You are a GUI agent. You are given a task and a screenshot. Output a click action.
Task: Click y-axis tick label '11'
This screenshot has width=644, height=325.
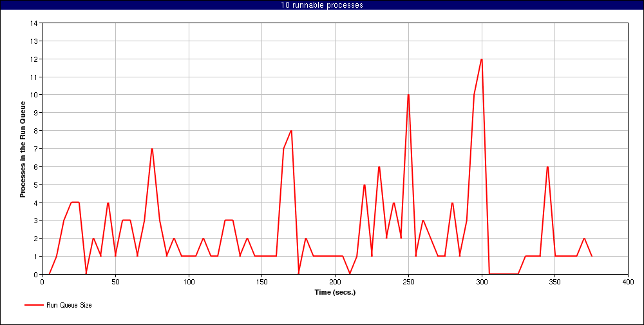[x=33, y=77]
